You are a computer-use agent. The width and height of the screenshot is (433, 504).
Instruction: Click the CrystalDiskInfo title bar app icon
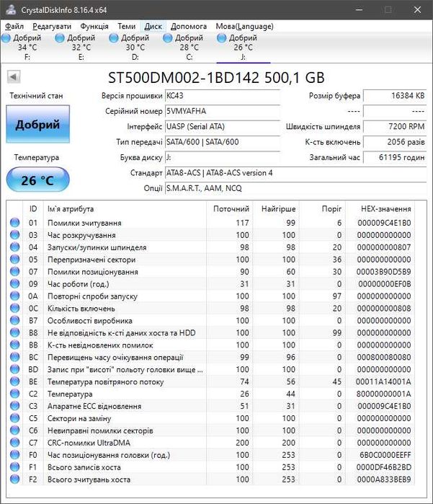pos(11,9)
